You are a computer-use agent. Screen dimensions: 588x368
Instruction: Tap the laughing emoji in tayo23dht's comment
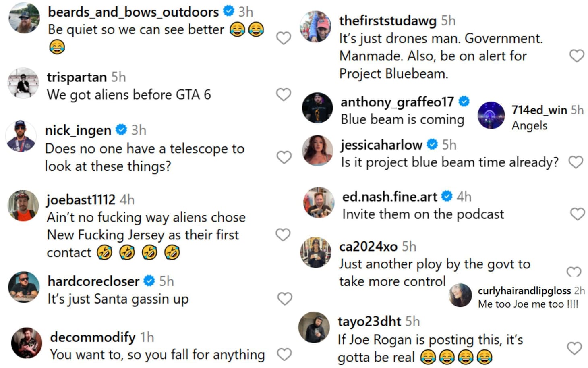tap(429, 357)
